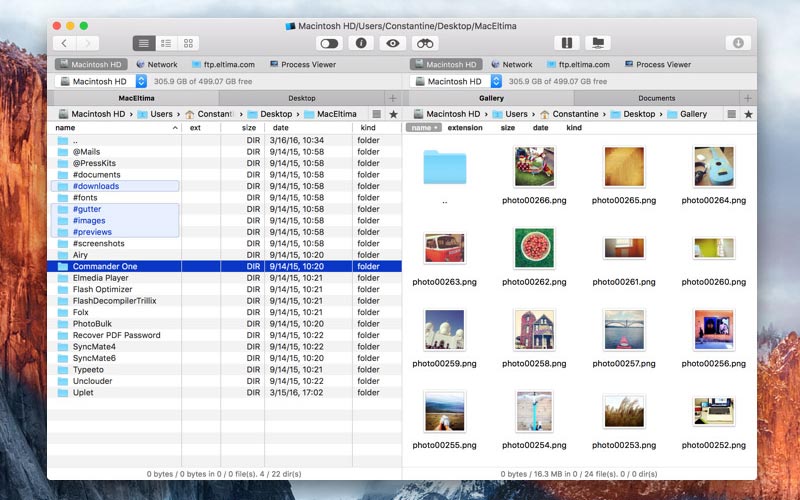
Task: Open right panel Macintosh HD volume dropdown
Action: [456, 81]
